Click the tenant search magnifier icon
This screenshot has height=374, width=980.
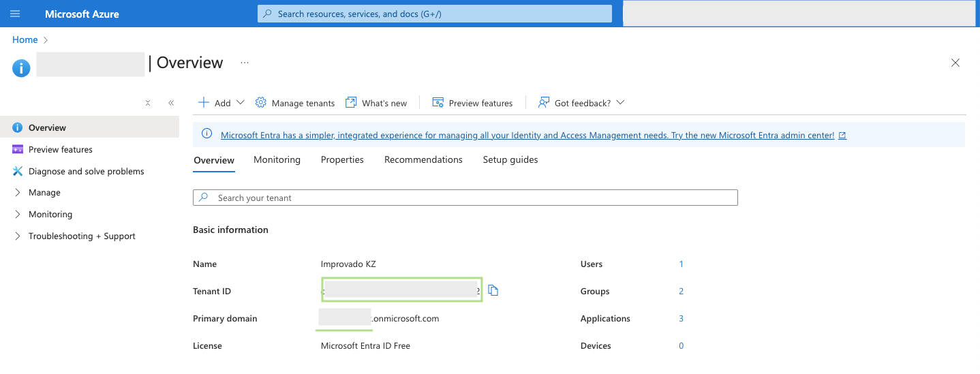click(204, 198)
